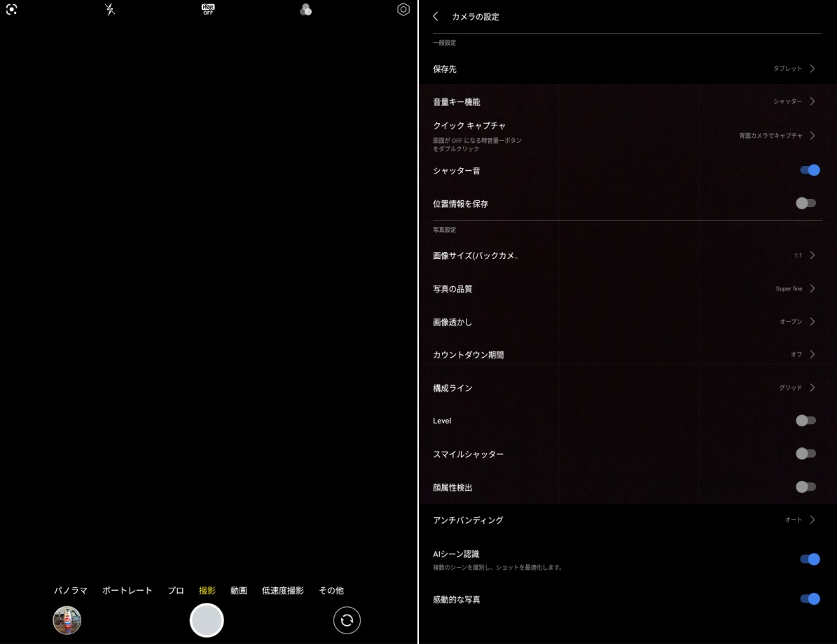
Task: Turn off the シャッター音 toggle
Action: 809,170
